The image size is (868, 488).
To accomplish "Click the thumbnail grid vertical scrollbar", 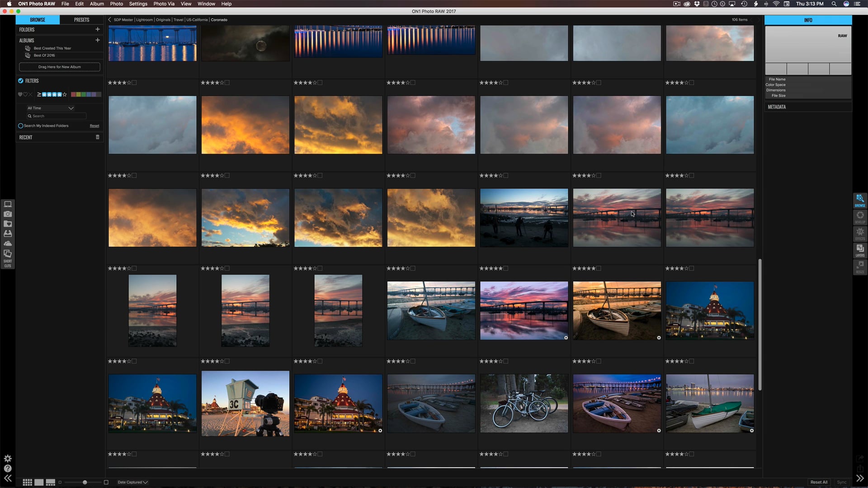I will (x=760, y=324).
